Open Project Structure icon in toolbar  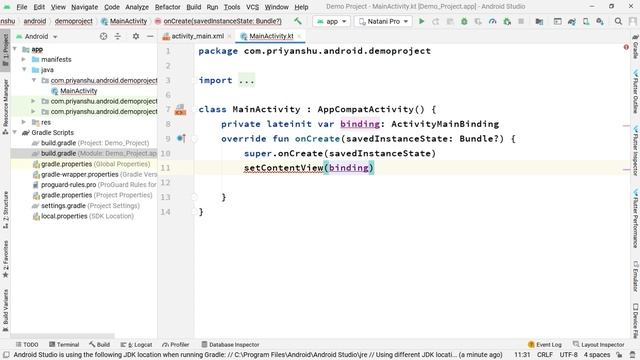(x=539, y=21)
